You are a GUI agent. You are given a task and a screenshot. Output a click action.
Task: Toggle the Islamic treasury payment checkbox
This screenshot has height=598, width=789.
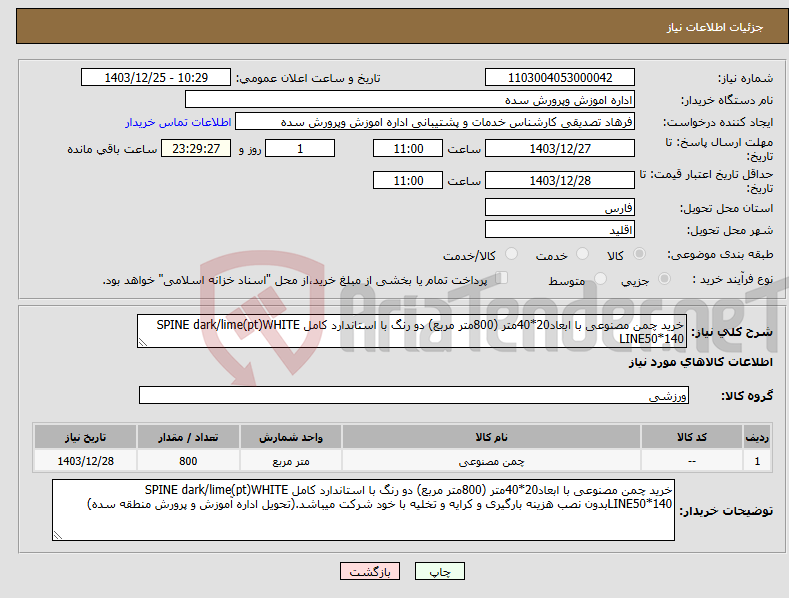click(502, 277)
